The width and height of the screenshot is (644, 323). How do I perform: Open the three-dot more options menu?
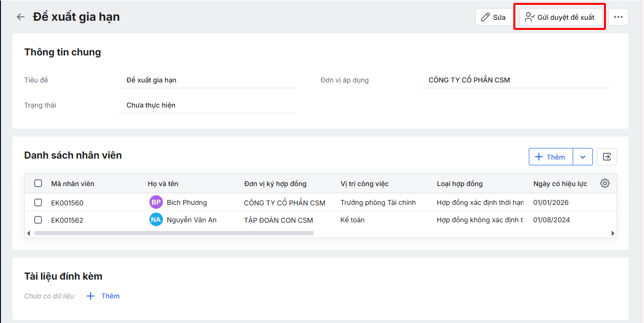pos(618,17)
